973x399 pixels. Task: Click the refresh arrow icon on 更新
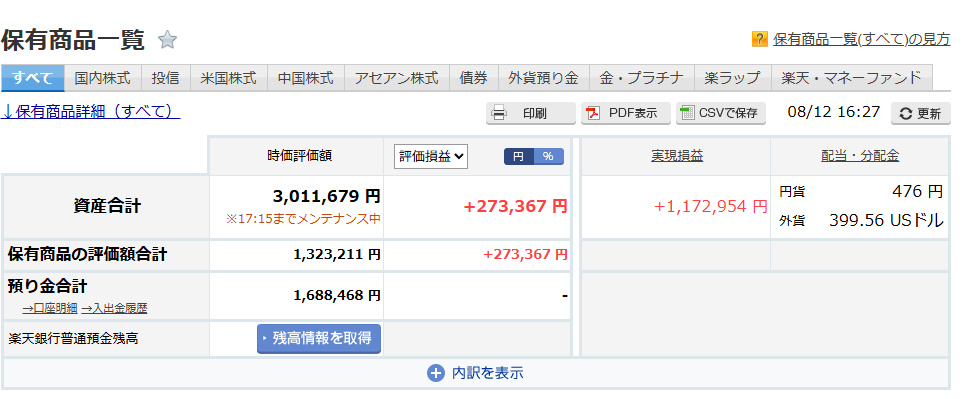point(906,114)
